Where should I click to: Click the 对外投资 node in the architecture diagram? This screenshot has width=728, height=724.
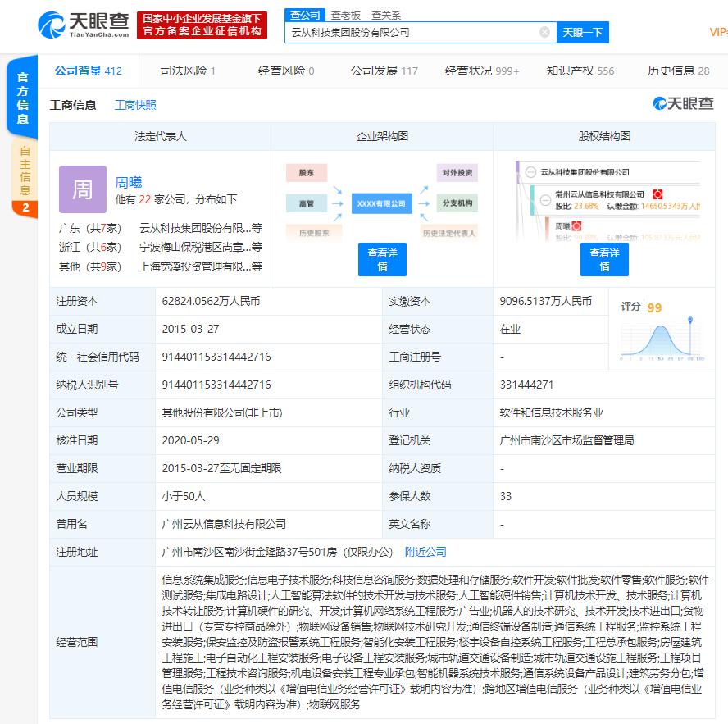457,172
